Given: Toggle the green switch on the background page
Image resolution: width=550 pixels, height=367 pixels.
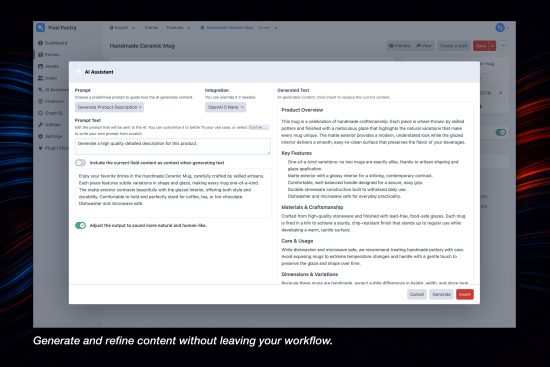Looking at the screenshot, I should tap(501, 132).
